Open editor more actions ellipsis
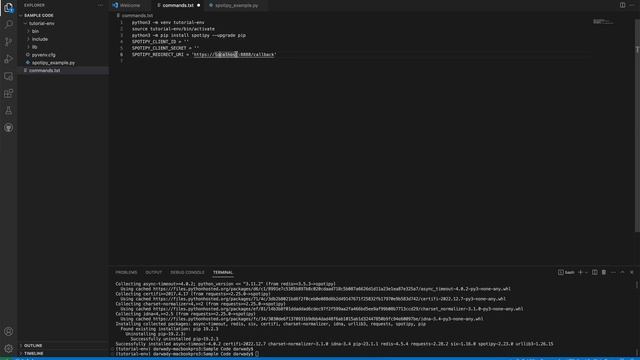This screenshot has height=360, width=640. coord(632,5)
